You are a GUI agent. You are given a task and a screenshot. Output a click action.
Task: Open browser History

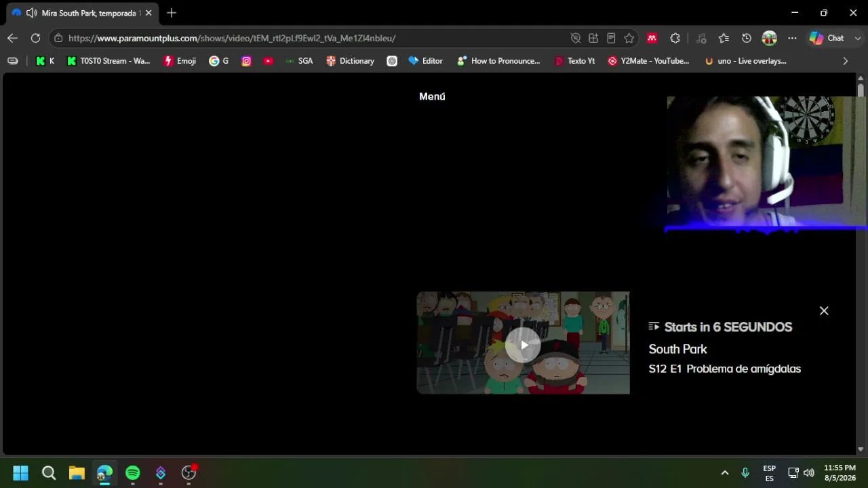point(747,38)
